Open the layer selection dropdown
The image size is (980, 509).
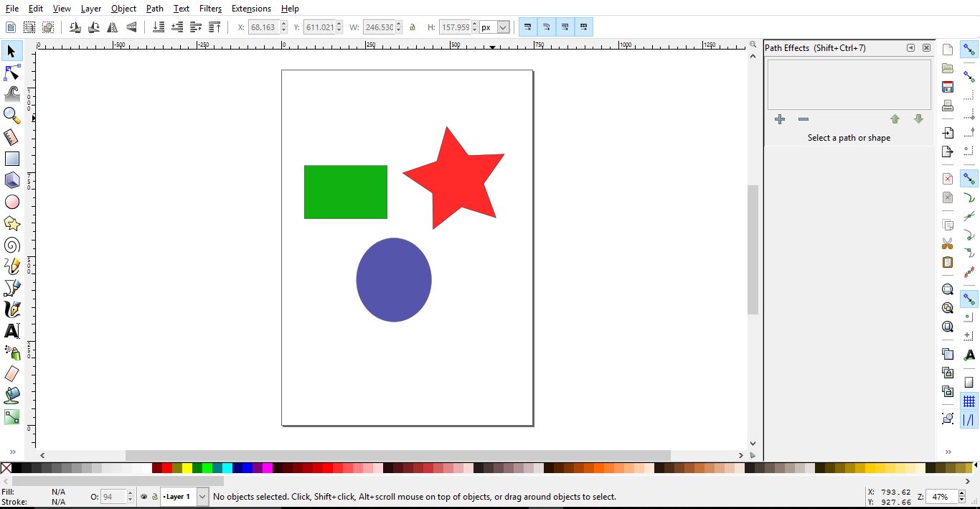click(202, 496)
